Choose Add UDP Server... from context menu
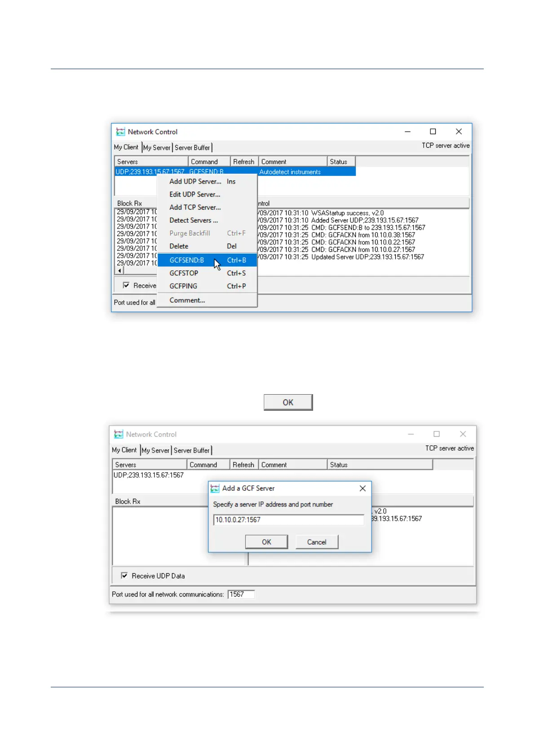 [207, 181]
